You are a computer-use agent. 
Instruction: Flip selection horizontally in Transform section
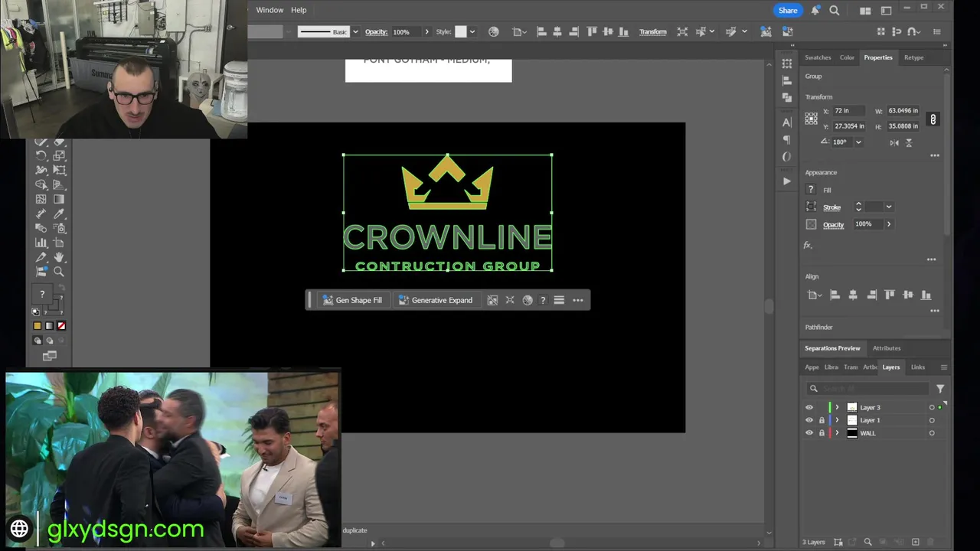[x=893, y=142]
